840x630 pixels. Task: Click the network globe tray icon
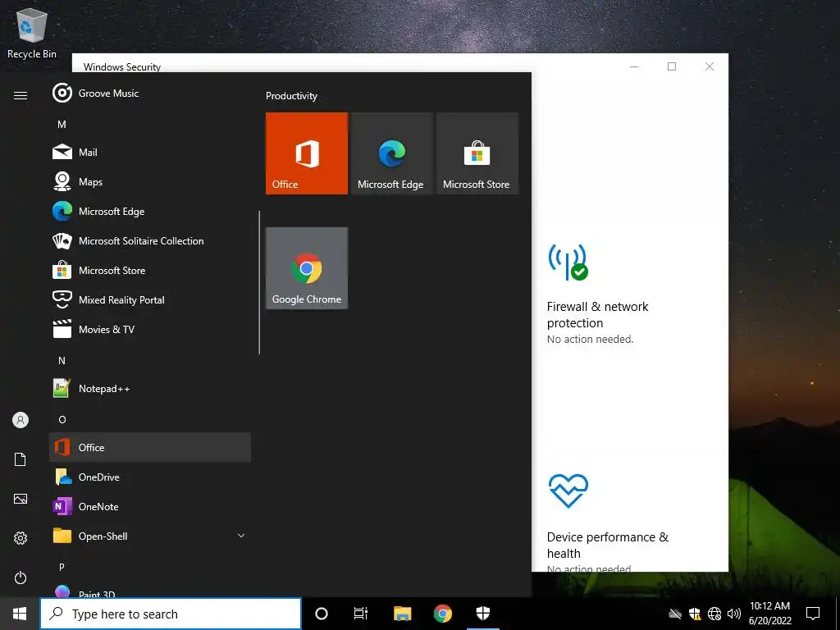[x=714, y=614]
